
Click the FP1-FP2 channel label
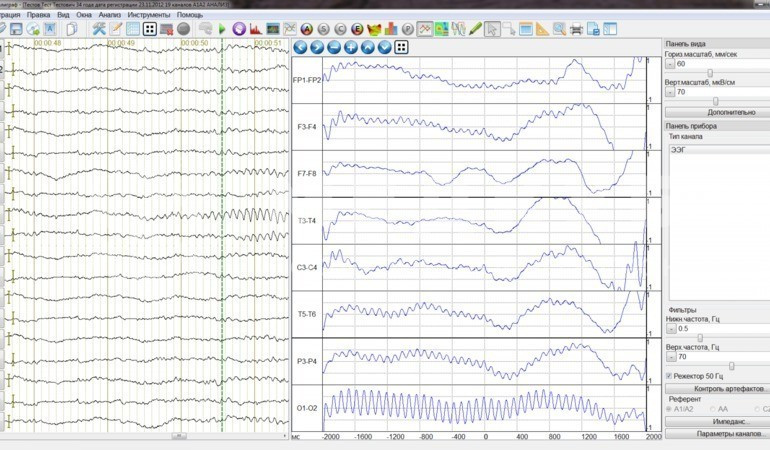(307, 80)
